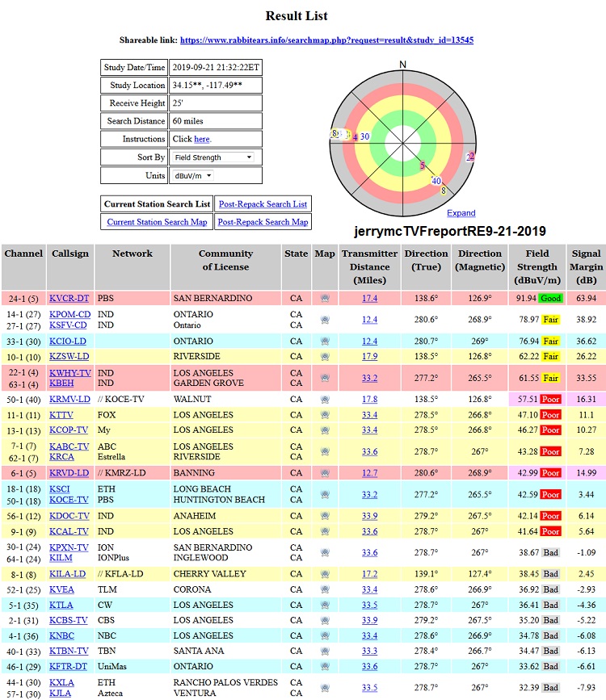Click map icon in KNBC NBC row

coord(324,635)
